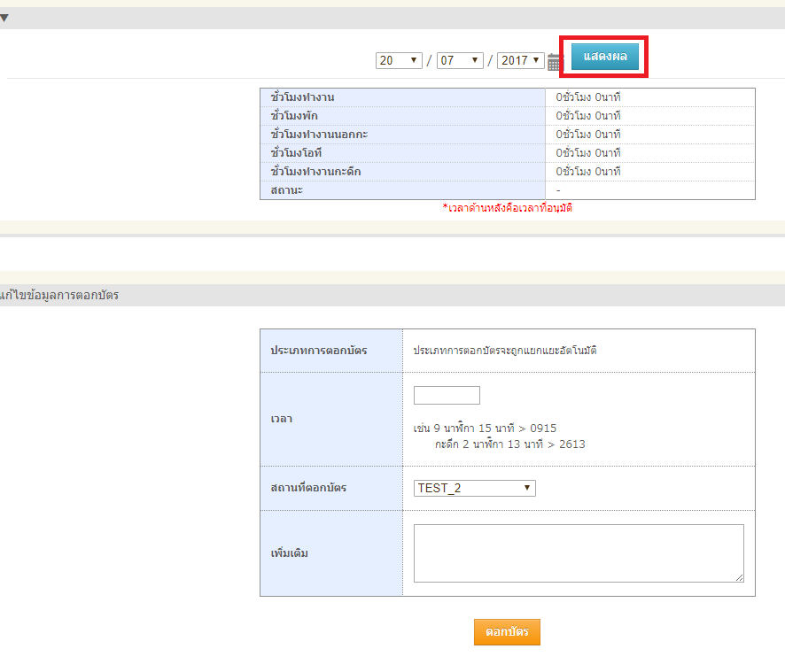
Task: Click the ชั่วโมงทำงานนอกกะ row label
Action: (319, 135)
